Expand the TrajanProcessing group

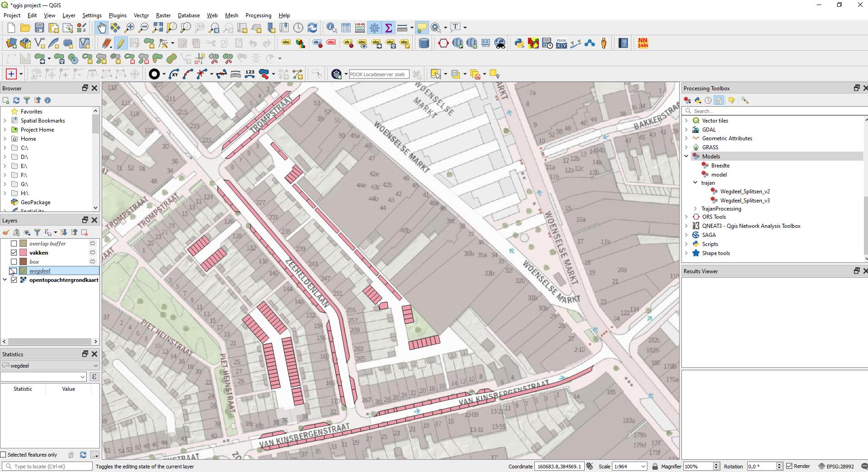pos(695,209)
